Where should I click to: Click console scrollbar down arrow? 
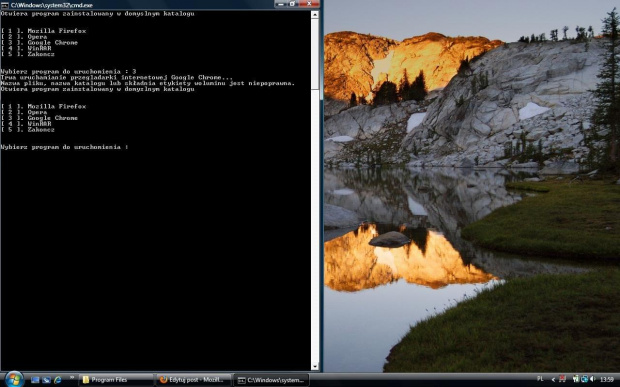coord(315,366)
